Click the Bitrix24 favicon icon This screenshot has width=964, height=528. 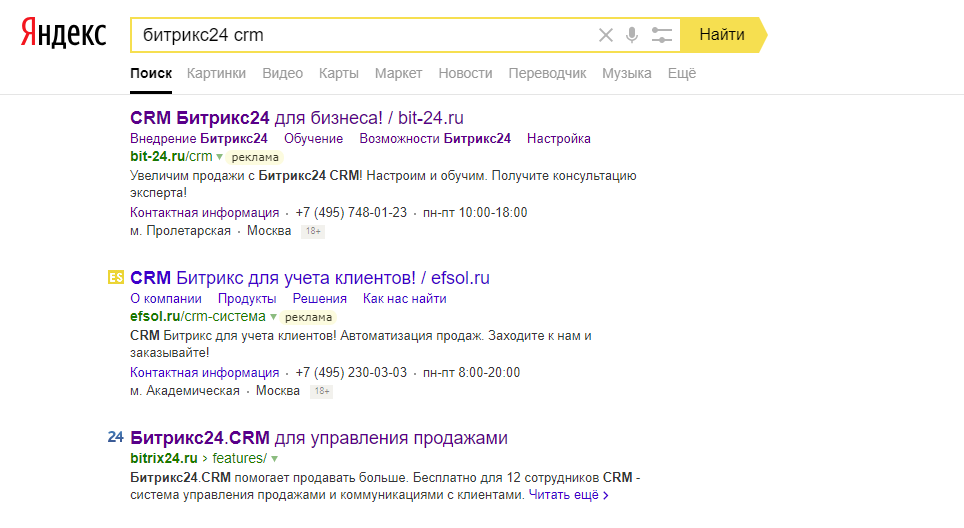[x=115, y=437]
